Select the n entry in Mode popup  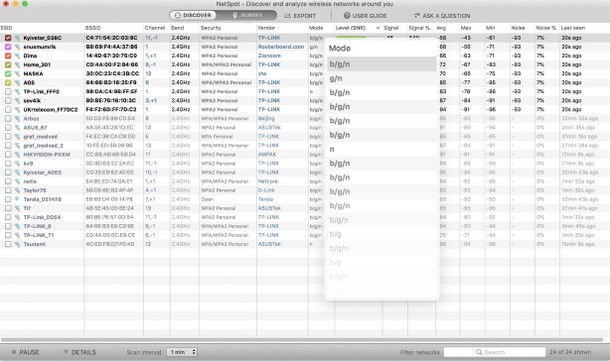pyautogui.click(x=382, y=149)
